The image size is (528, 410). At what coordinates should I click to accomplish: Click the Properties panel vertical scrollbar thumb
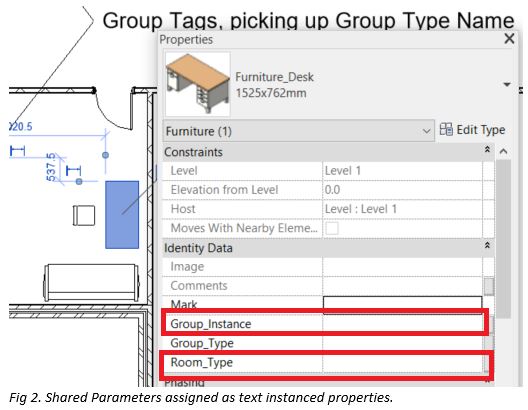pos(503,239)
